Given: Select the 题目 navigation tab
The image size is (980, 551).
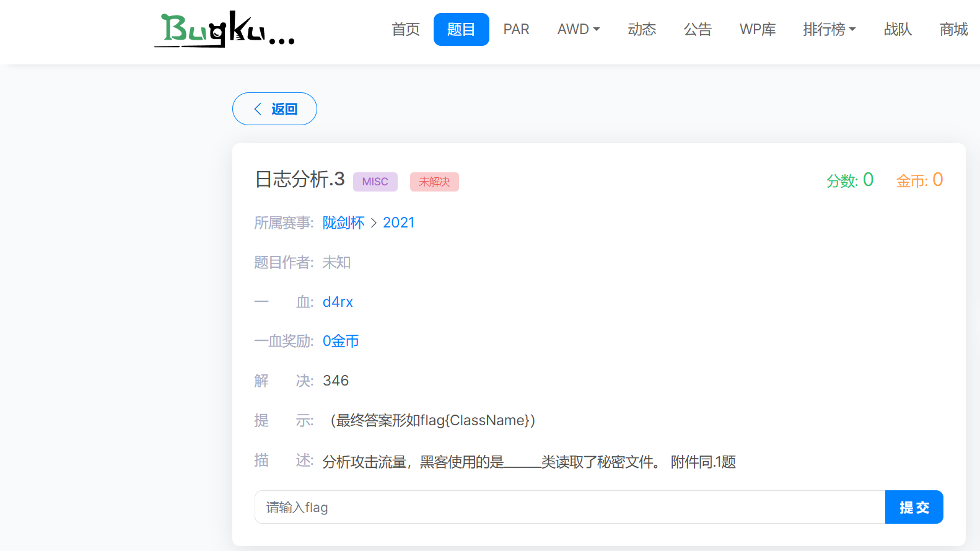Looking at the screenshot, I should coord(462,29).
